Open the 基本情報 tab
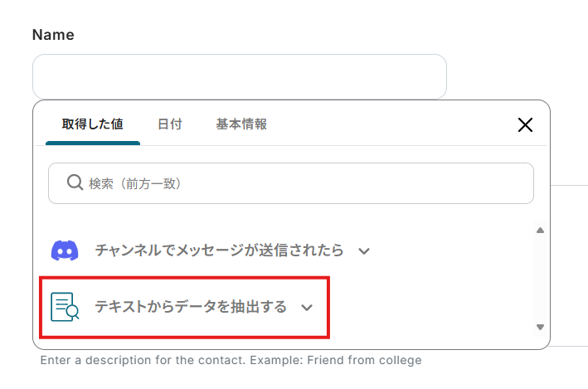The height and width of the screenshot is (389, 588). coord(241,124)
